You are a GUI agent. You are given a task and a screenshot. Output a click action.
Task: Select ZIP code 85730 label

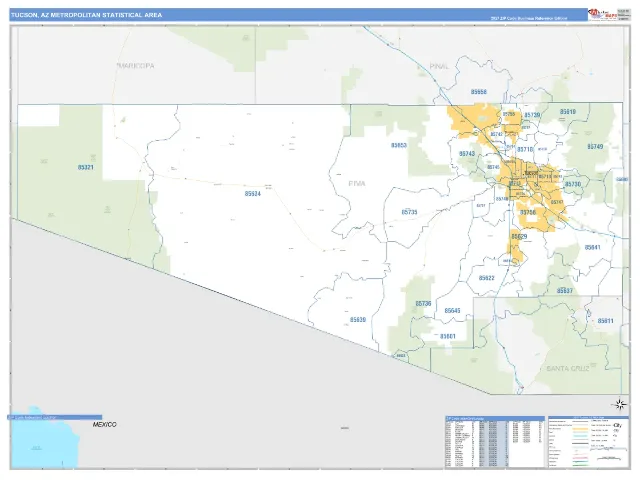[573, 184]
